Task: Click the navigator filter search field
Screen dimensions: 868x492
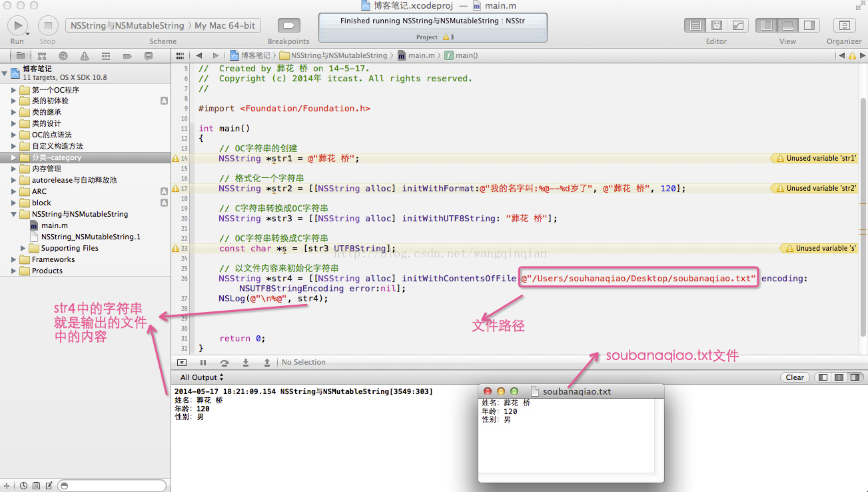Action: pos(112,486)
